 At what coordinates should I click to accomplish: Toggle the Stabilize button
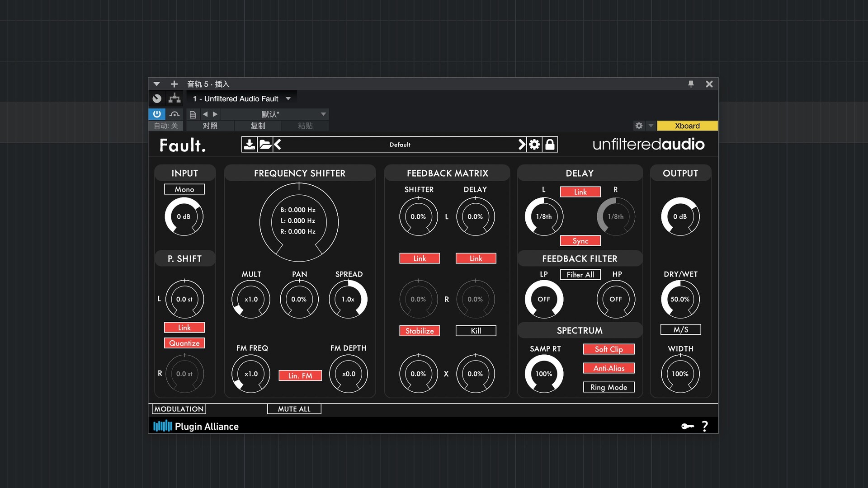[420, 331]
